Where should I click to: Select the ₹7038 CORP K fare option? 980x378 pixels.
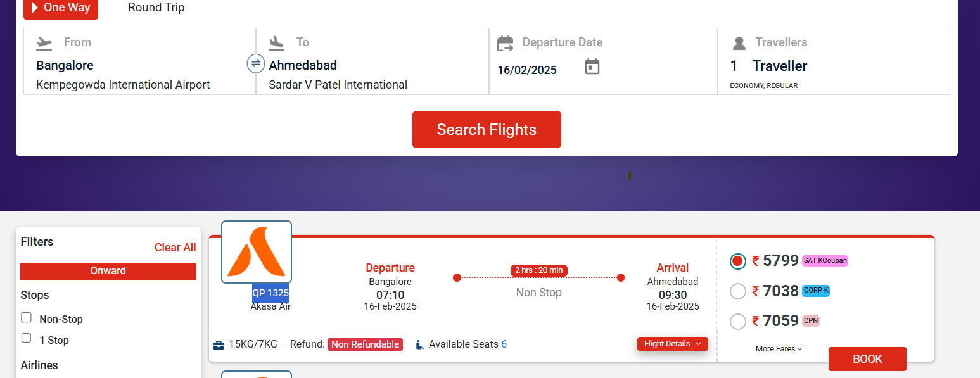pyautogui.click(x=738, y=291)
